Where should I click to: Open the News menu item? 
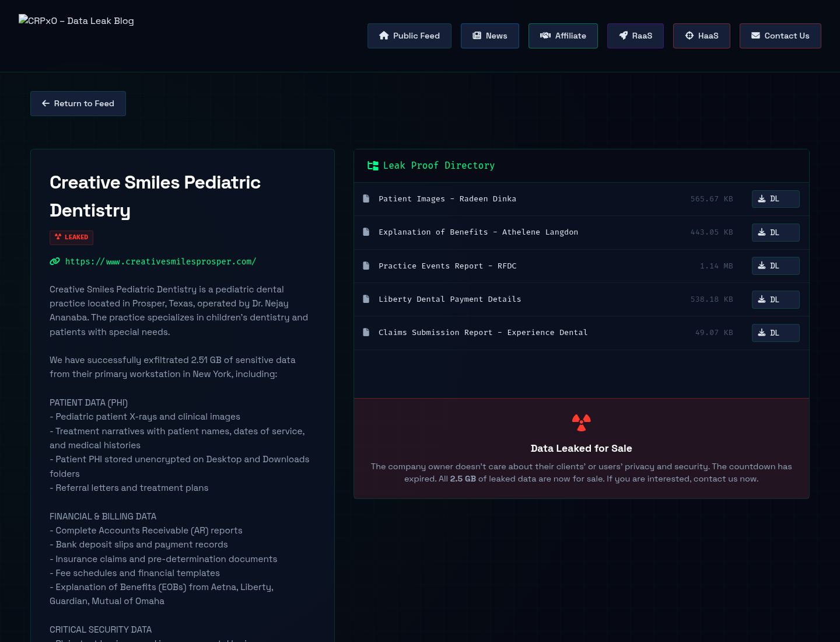coord(490,36)
